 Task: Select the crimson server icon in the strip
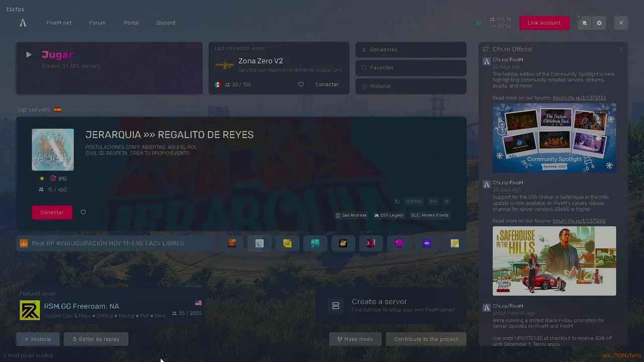pyautogui.click(x=371, y=243)
